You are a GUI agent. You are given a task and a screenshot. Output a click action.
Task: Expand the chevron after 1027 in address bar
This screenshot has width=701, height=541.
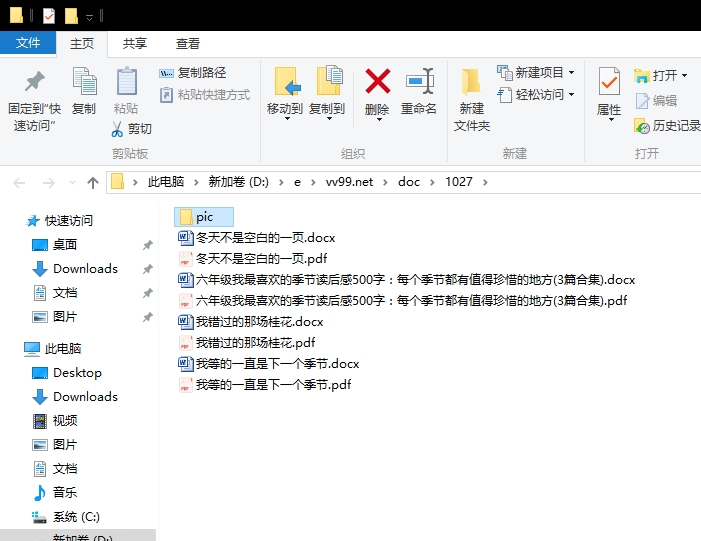486,182
